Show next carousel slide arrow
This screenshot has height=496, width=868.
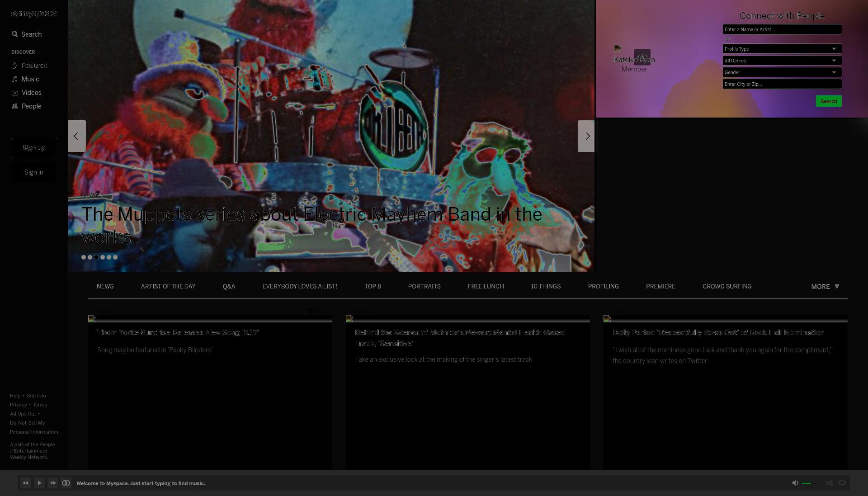point(586,136)
